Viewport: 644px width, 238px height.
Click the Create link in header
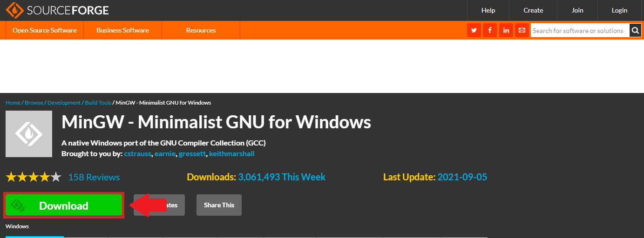pyautogui.click(x=533, y=10)
